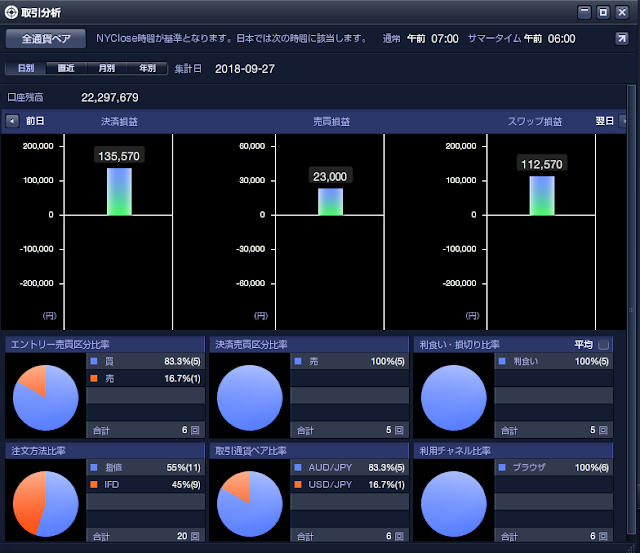This screenshot has height=553, width=640.
Task: Click the orange IFD legend swatch
Action: click(94, 484)
